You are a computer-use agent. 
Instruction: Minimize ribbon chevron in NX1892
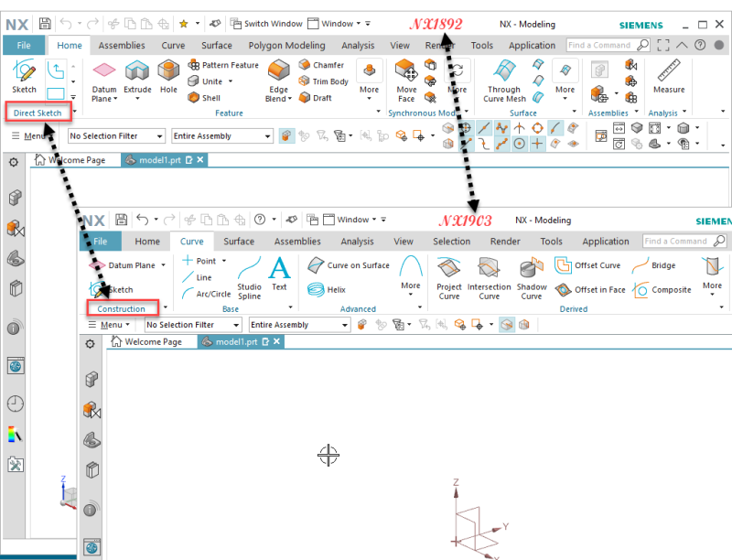(682, 45)
